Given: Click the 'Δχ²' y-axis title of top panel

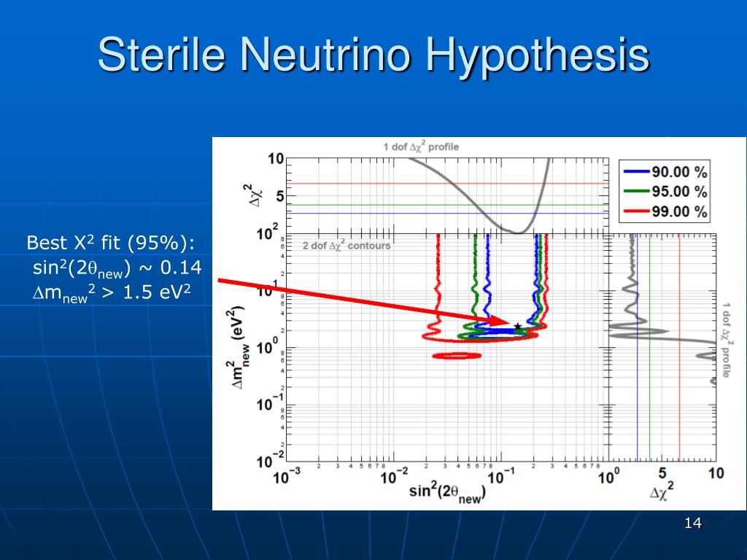Looking at the screenshot, I should tap(256, 195).
